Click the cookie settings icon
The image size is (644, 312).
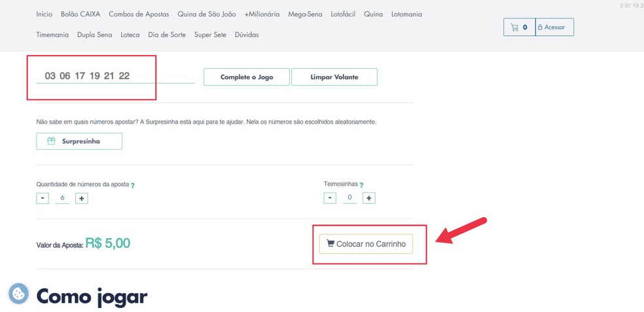[18, 294]
